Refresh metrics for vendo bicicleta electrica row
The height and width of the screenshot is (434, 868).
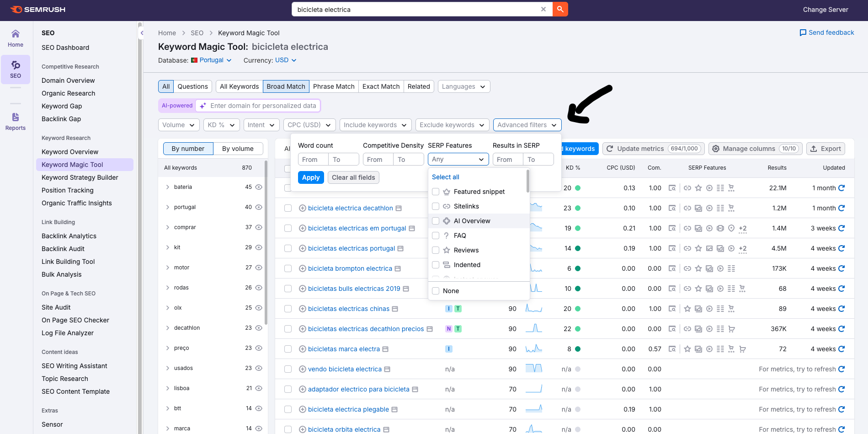click(x=841, y=369)
